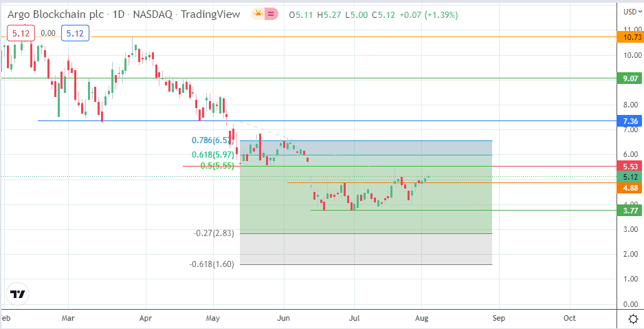The image size is (644, 329).
Task: Click the O5.11 open value
Action: pyautogui.click(x=300, y=15)
